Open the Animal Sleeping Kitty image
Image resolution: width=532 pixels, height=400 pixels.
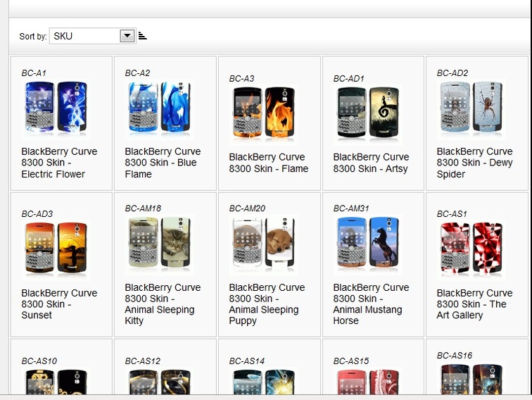click(160, 244)
